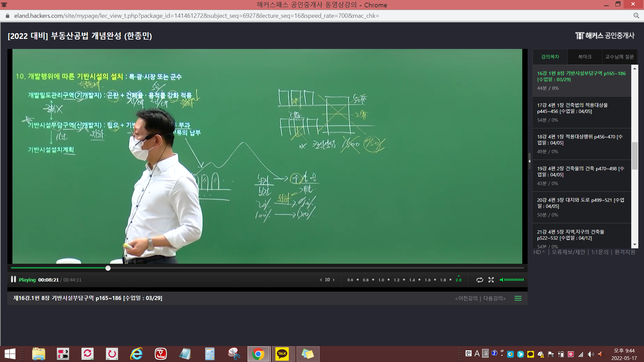Open the address bar search magnifier
This screenshot has width=644, height=362.
tap(636, 16)
